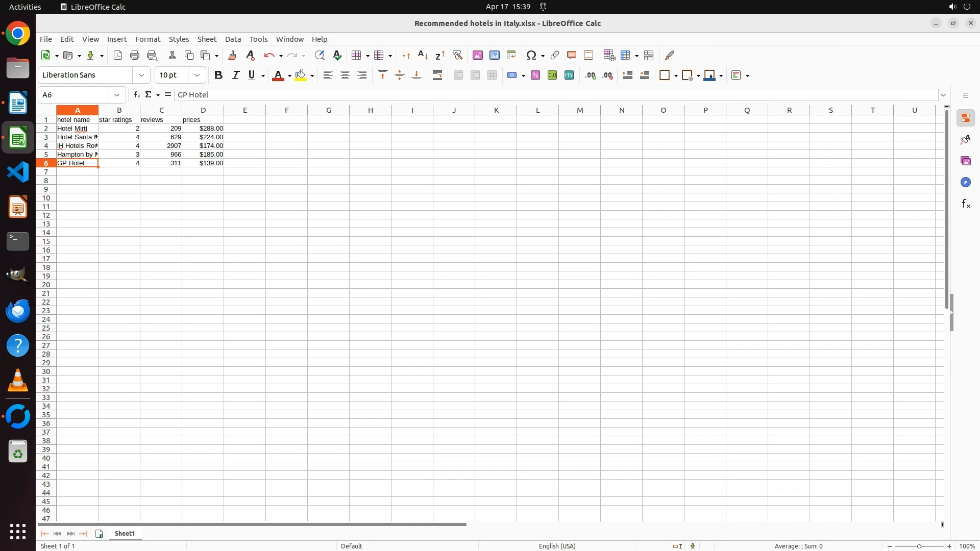980x551 pixels.
Task: Format as currency using toolbar icon
Action: pos(512,76)
